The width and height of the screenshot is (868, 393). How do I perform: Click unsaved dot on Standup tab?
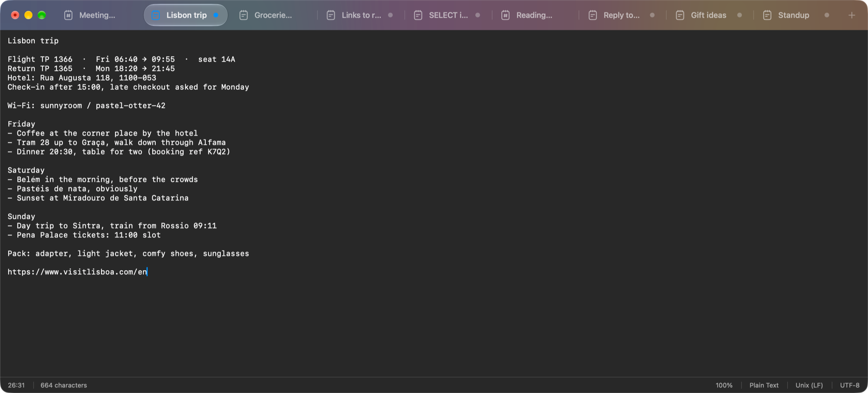tap(827, 15)
